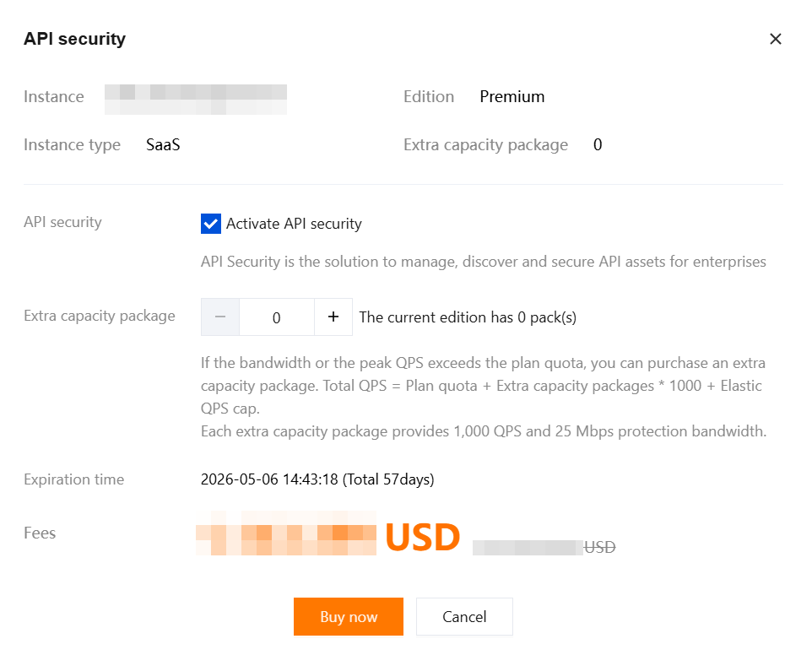The height and width of the screenshot is (655, 812).
Task: Focus the extra capacity package quantity field
Action: coord(277,317)
